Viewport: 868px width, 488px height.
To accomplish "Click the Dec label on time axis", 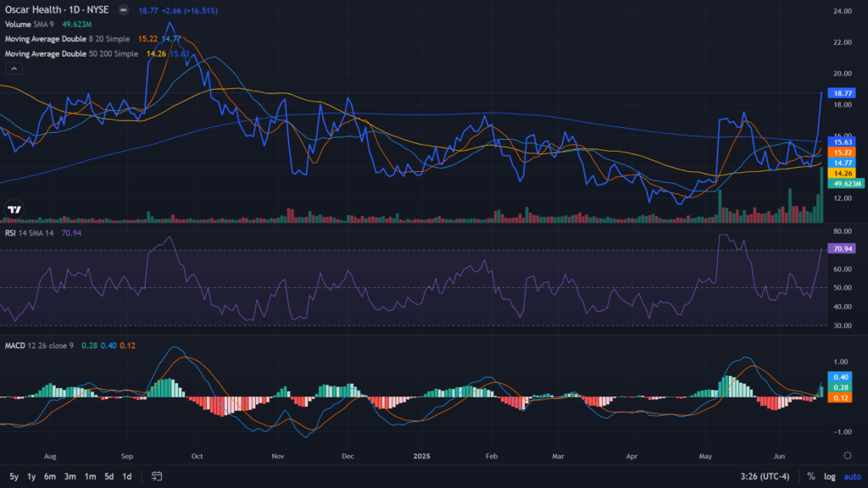I will 348,457.
